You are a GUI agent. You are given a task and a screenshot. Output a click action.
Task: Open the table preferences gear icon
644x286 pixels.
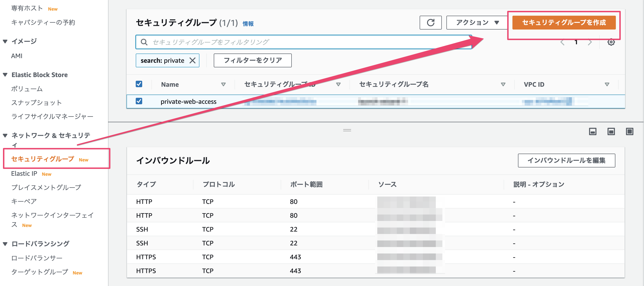tap(611, 42)
